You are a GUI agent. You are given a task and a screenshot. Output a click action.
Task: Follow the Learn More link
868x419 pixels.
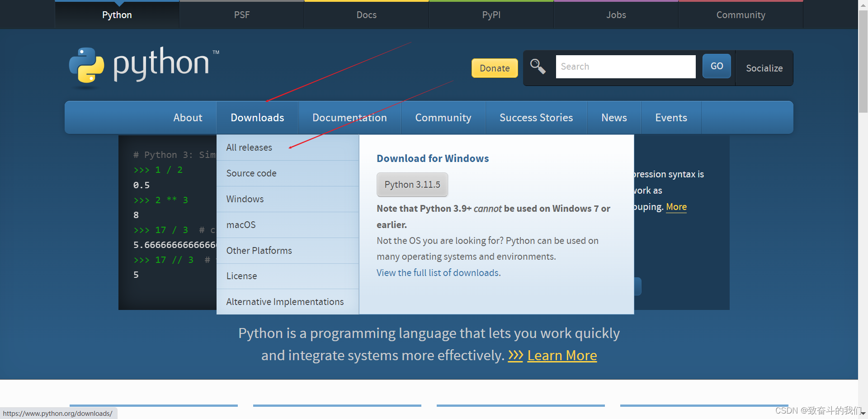(x=562, y=355)
